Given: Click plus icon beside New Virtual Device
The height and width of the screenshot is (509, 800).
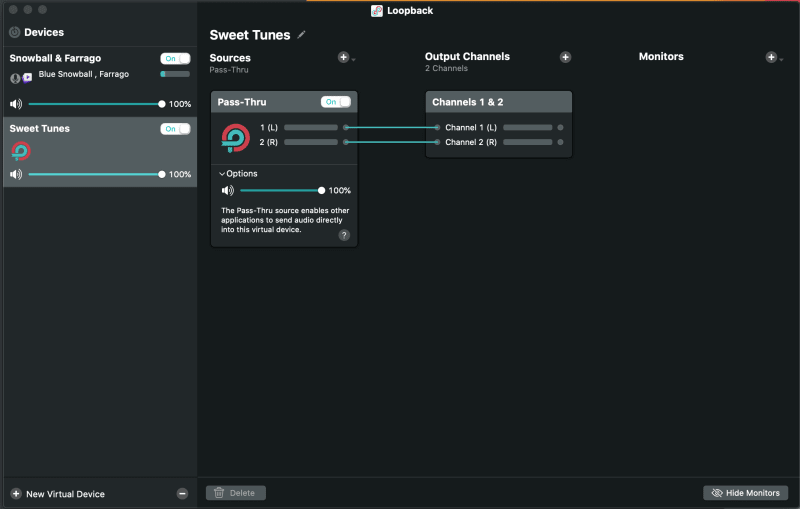Looking at the screenshot, I should (x=16, y=494).
